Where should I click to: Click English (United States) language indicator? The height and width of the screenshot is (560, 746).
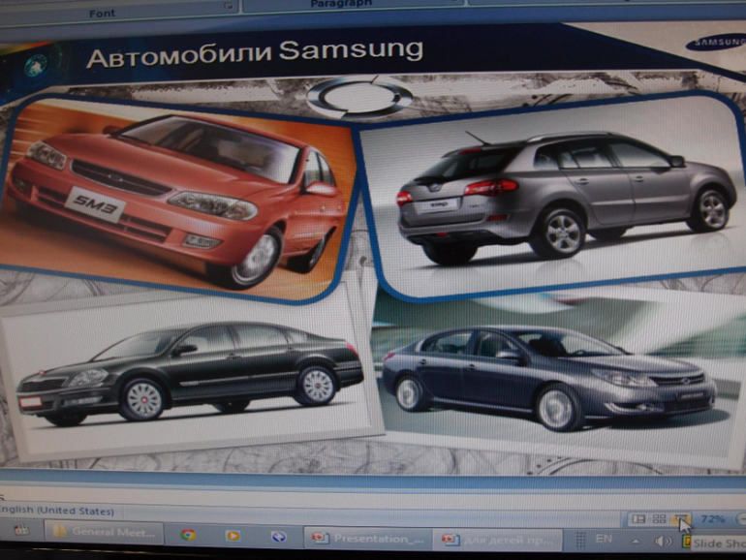pyautogui.click(x=56, y=511)
